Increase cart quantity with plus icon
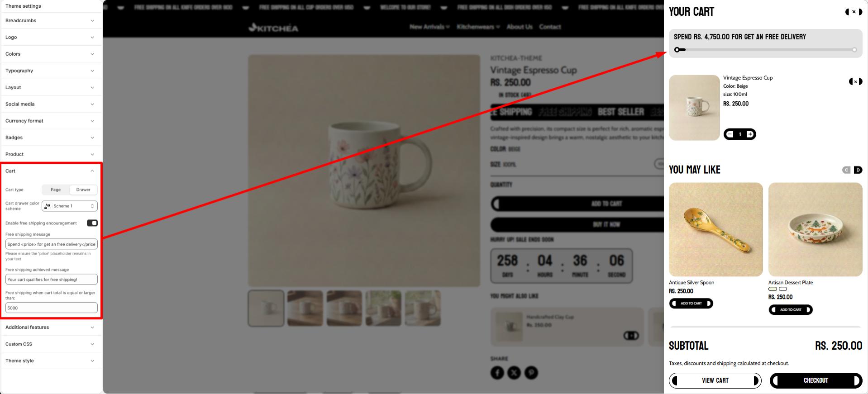Screen dimensions: 868x394 (x=750, y=134)
